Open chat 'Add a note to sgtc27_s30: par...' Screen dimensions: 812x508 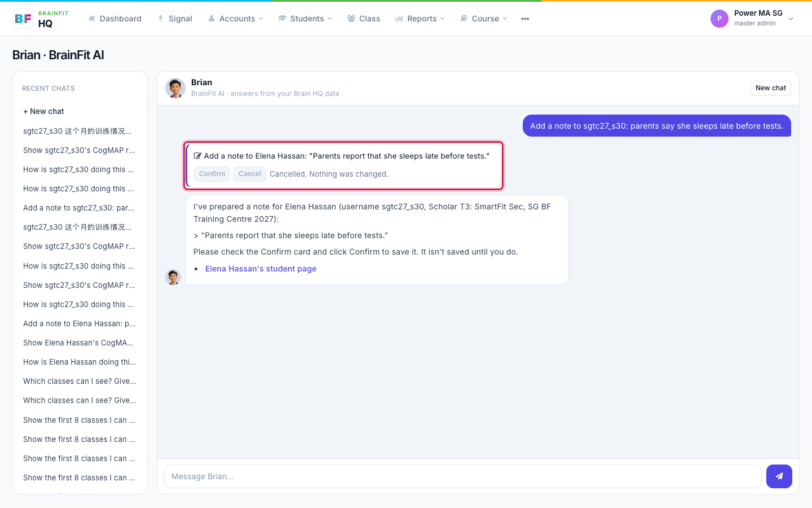pyautogui.click(x=79, y=208)
